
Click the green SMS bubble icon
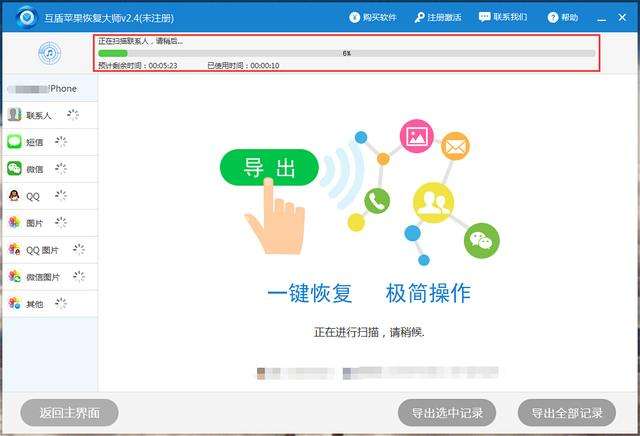click(14, 142)
